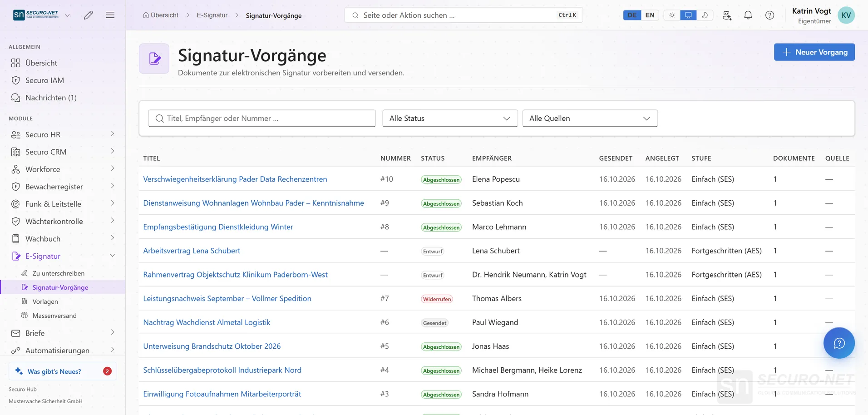Switch language to DE
Viewport: 868px width, 415px height.
click(632, 15)
